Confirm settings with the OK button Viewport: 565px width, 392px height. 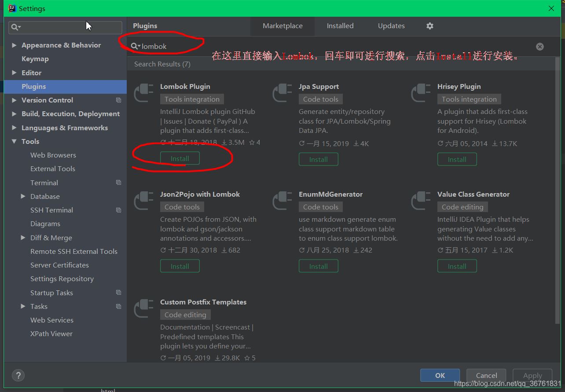tap(440, 375)
